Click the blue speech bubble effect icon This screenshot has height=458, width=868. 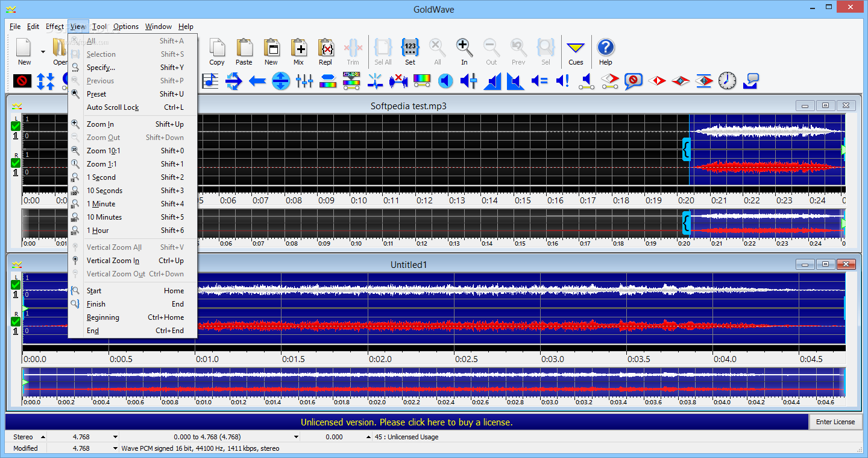pyautogui.click(x=751, y=81)
